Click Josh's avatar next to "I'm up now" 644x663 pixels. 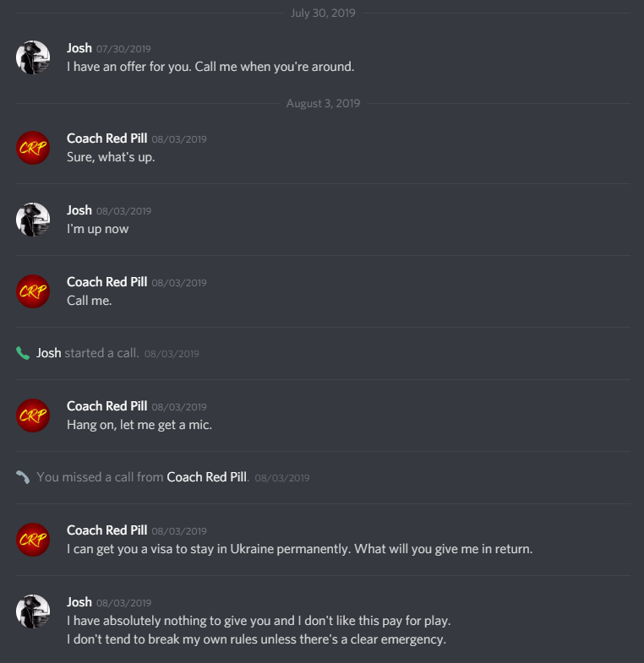pyautogui.click(x=33, y=219)
